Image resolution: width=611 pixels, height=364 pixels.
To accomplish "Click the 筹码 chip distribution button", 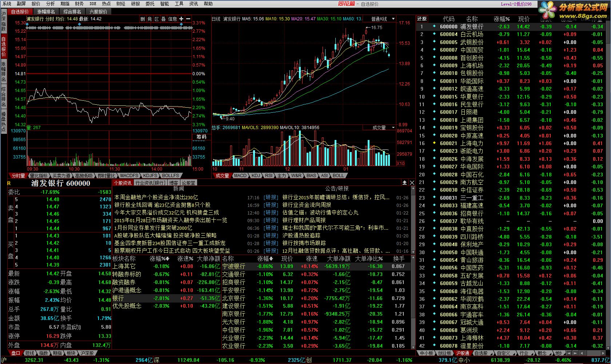I will [201, 137].
